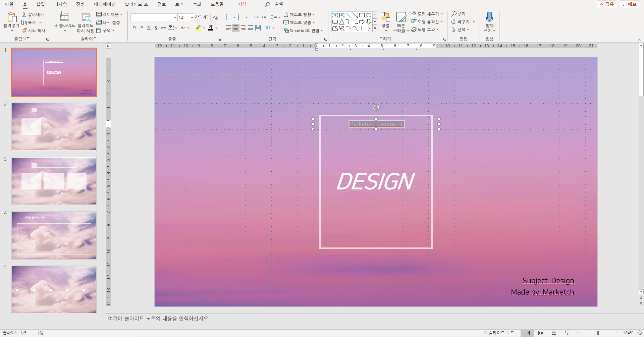Click the New Slide (새 슬라이드) icon
The image size is (644, 337).
[64, 17]
